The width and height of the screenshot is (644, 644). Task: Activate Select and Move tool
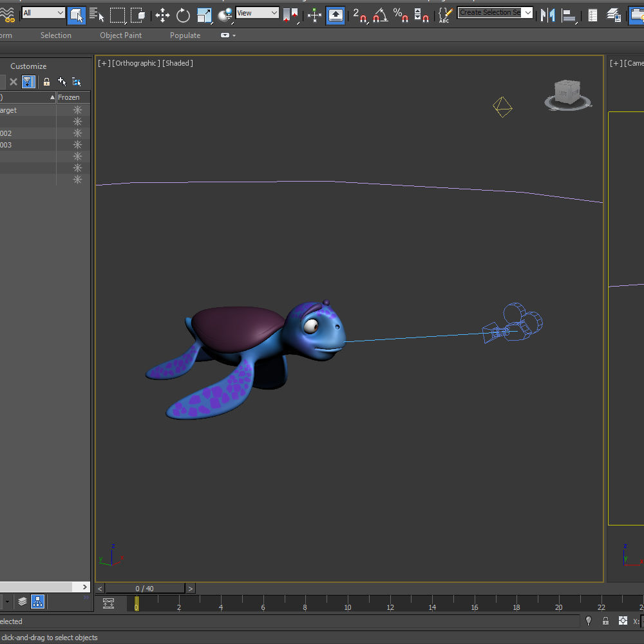pyautogui.click(x=163, y=15)
